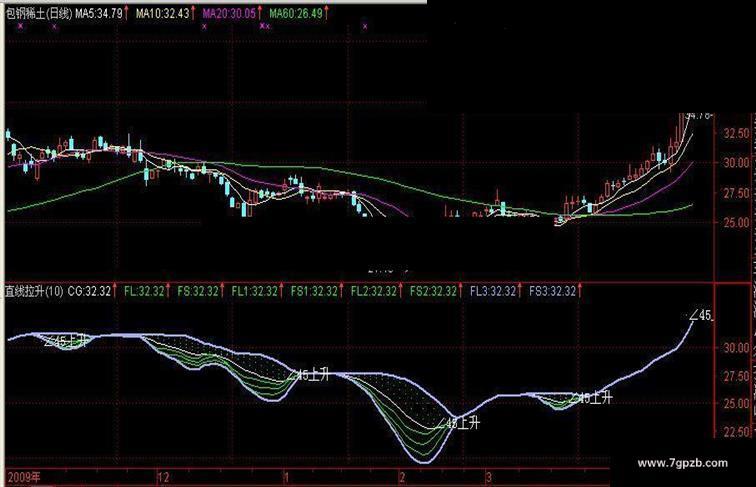Select the MA10:32.43 indicator label

162,14
